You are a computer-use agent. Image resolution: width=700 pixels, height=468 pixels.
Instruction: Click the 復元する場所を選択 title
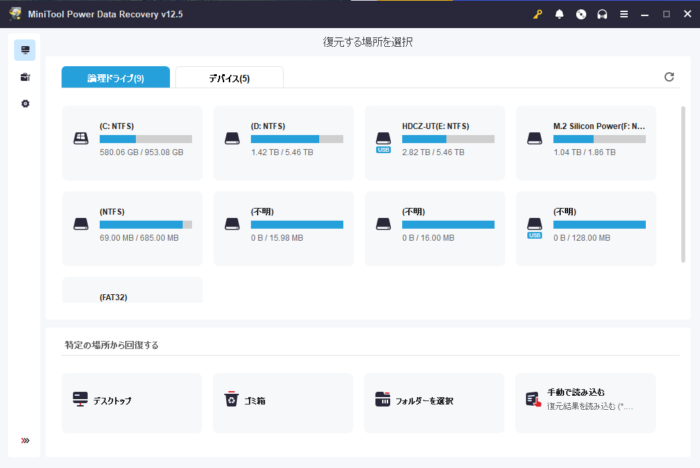pos(368,42)
